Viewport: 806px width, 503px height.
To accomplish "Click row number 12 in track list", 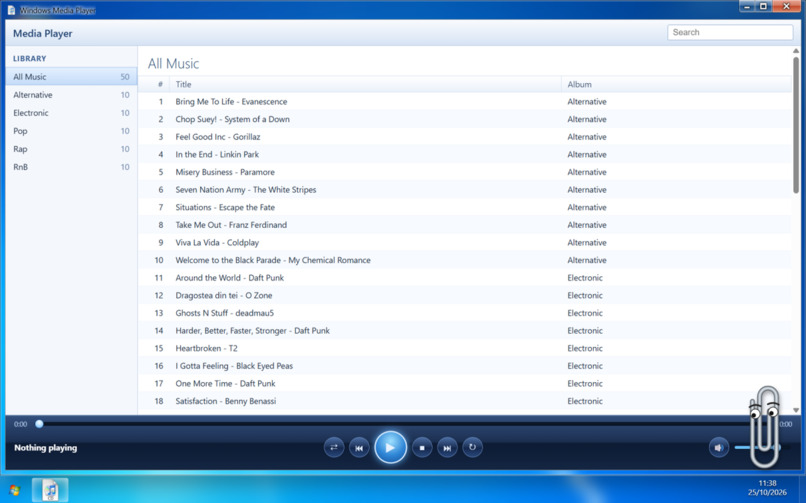I will tap(159, 295).
